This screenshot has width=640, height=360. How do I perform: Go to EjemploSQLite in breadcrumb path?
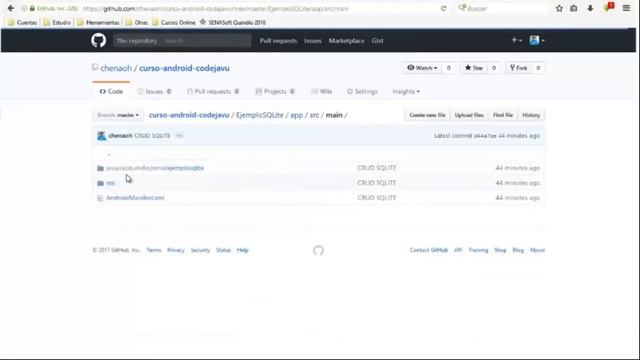(x=260, y=115)
